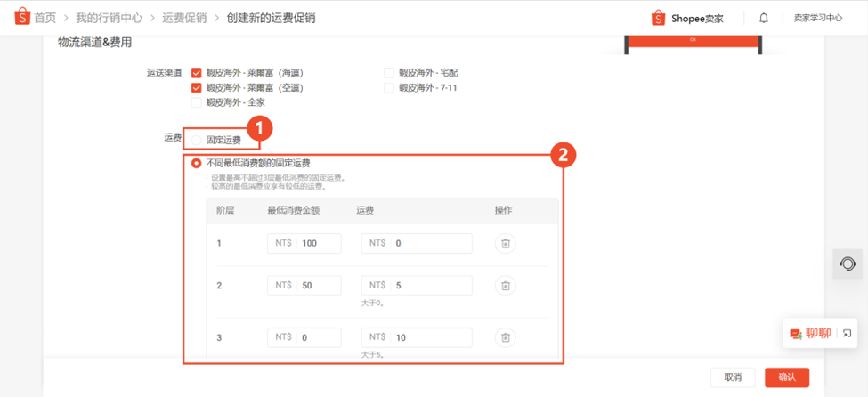868x397 pixels.
Task: Edit tier 1 minimum spend field 100
Action: (304, 243)
